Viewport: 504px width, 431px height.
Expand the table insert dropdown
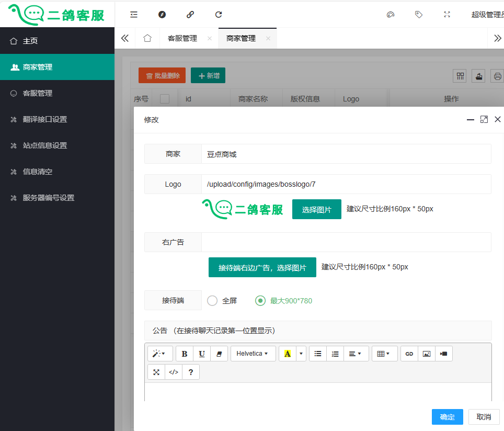[x=384, y=354]
